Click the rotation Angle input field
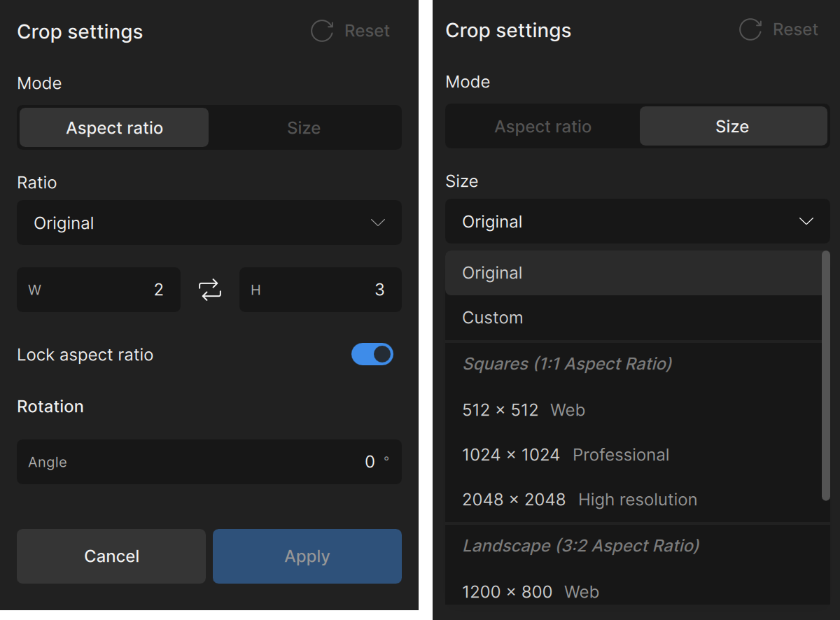This screenshot has height=620, width=840. pos(209,462)
